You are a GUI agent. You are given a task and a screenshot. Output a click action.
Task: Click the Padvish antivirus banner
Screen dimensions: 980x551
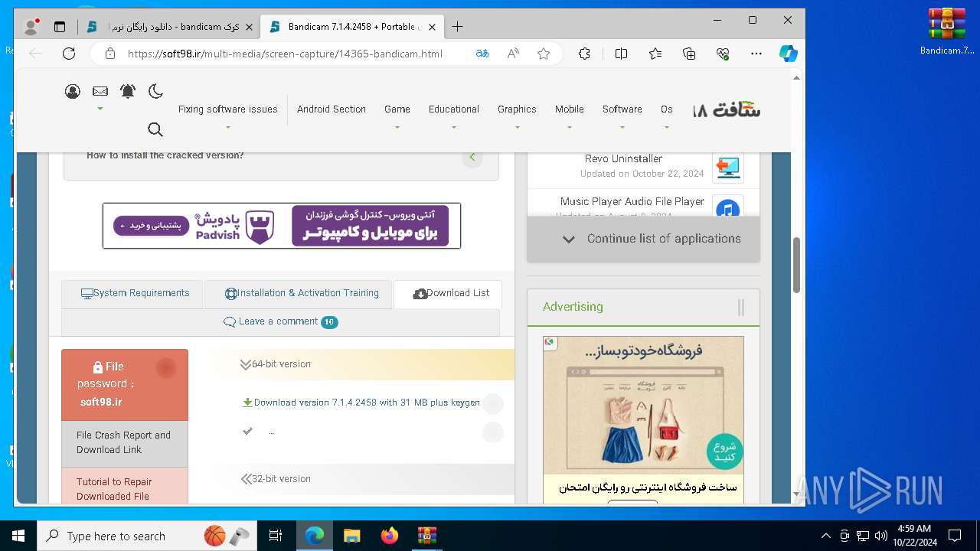click(x=282, y=226)
